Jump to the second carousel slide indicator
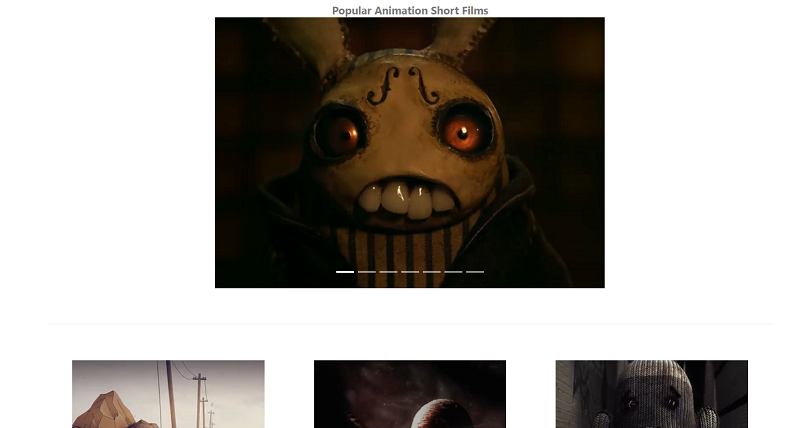 pos(366,272)
